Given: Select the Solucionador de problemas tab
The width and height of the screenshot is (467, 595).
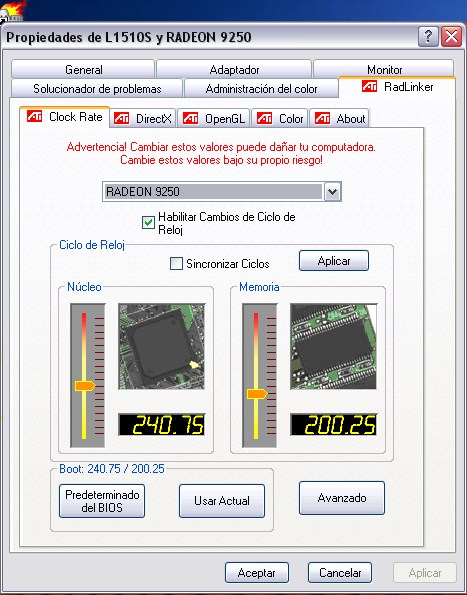Looking at the screenshot, I should tap(97, 89).
